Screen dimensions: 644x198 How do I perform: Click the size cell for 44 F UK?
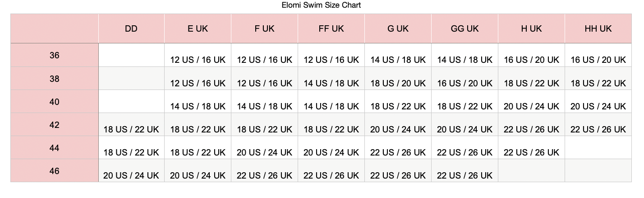264,152
